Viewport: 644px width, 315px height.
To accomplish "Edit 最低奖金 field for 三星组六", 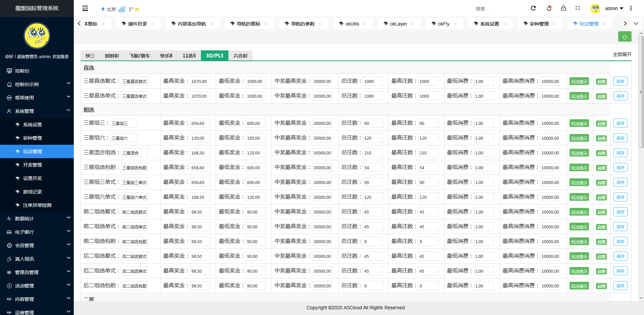I will (x=256, y=138).
